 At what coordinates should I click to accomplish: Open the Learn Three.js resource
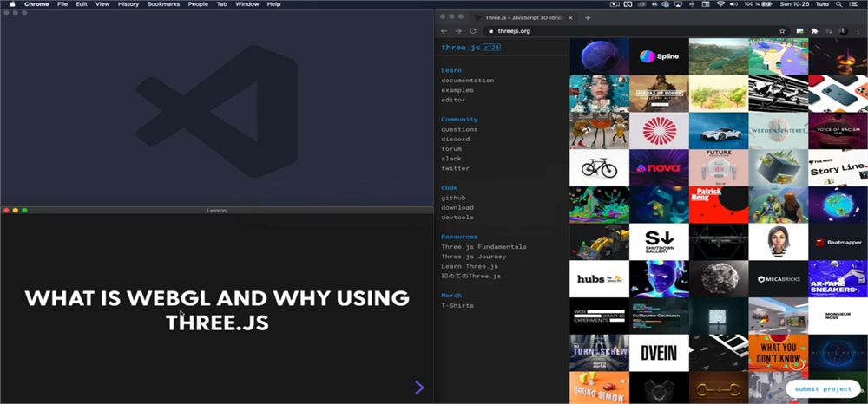[x=470, y=266]
